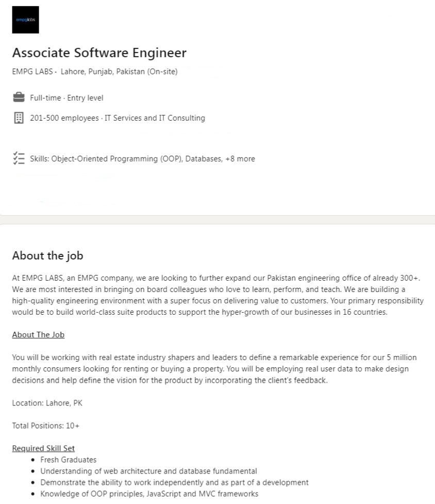Click the 'Knowledge of OOP principles' bullet item

(149, 494)
